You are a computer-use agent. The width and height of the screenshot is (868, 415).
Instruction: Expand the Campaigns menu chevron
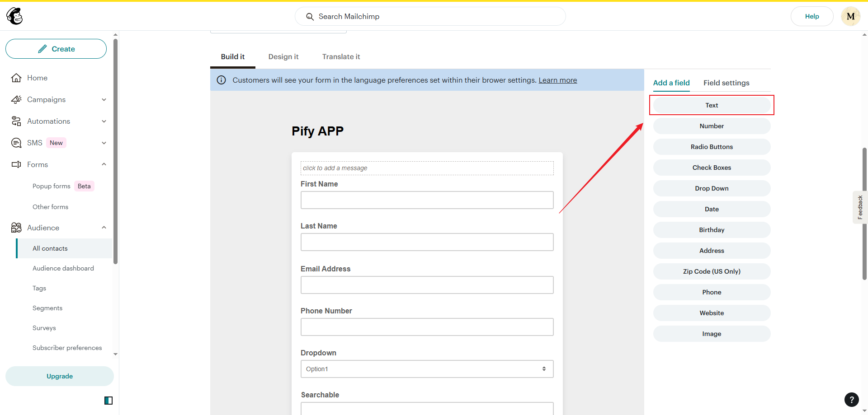click(104, 99)
